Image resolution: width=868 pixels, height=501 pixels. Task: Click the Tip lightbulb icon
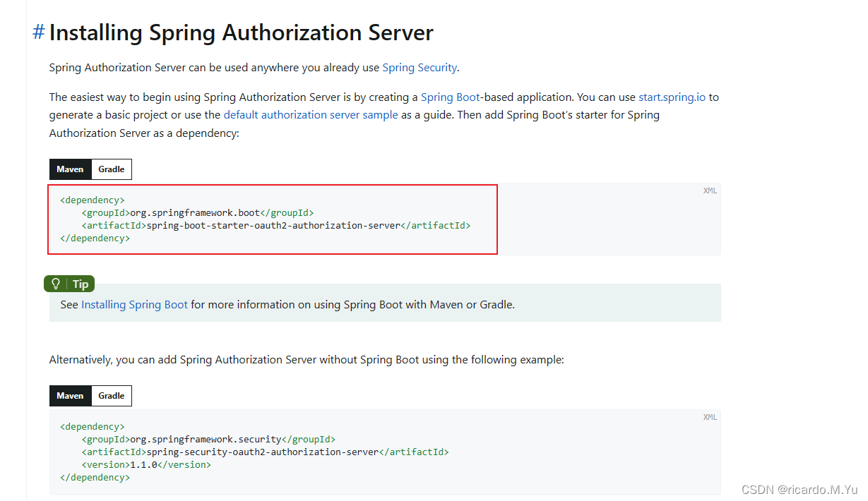click(x=55, y=284)
